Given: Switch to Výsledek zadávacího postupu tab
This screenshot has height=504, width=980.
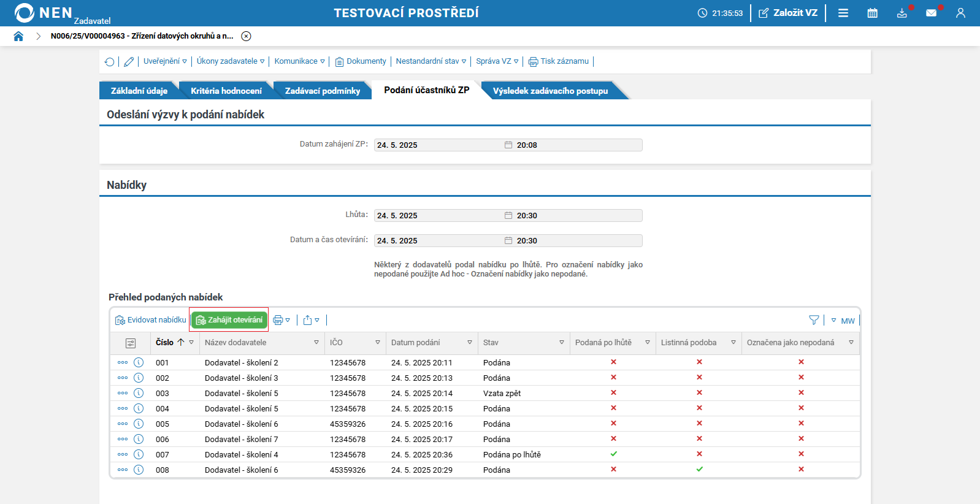Looking at the screenshot, I should pos(550,91).
